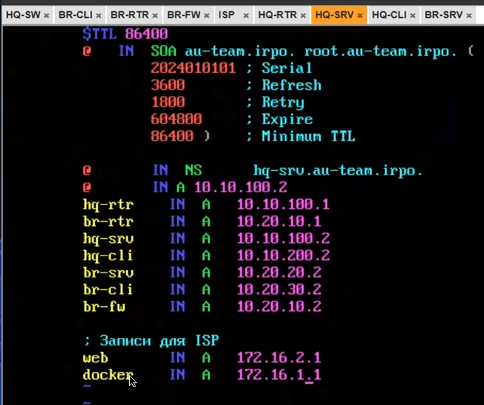Click IP address 10.20.10.1

[279, 221]
